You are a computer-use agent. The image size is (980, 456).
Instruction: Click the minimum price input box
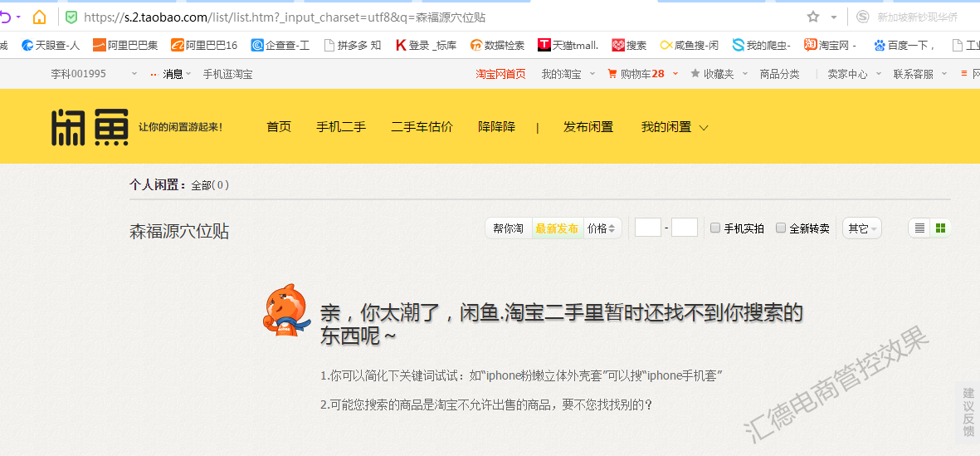648,228
